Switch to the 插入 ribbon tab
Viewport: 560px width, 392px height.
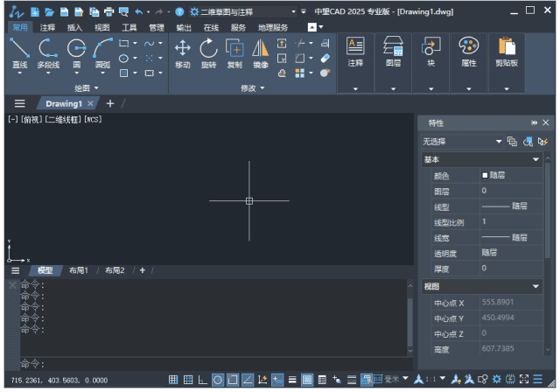point(75,27)
